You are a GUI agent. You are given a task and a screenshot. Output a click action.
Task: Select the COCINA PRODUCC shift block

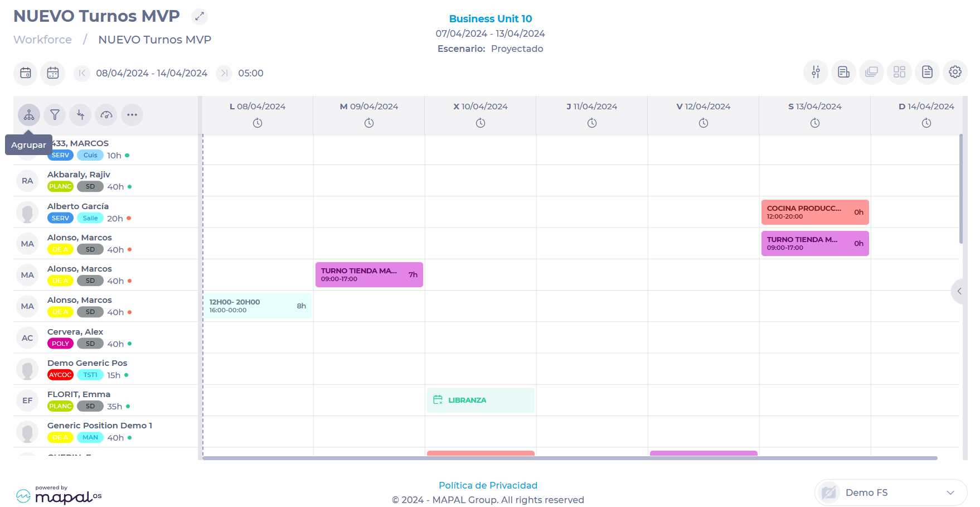pyautogui.click(x=814, y=212)
